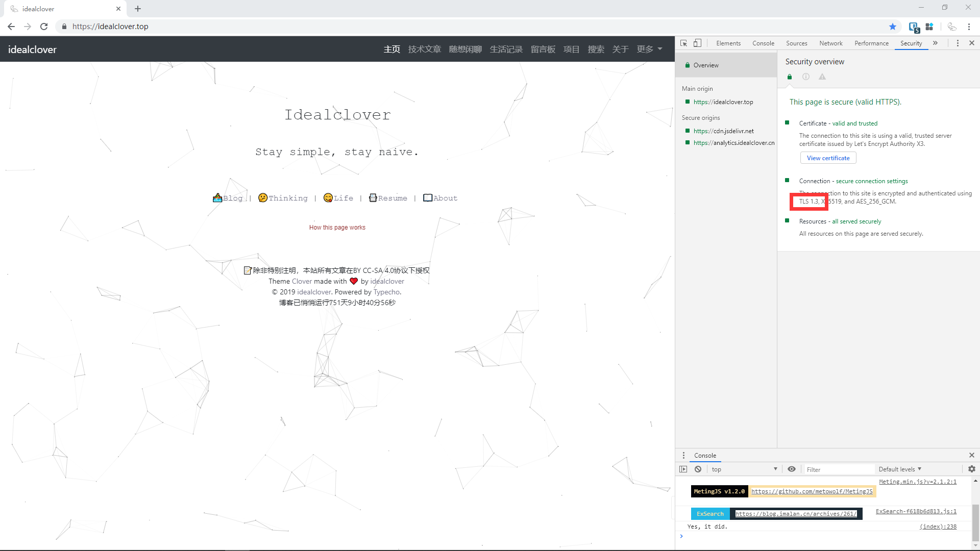The width and height of the screenshot is (980, 551).
Task: Select the cdn.jsdelivr.net secure origin
Action: [723, 131]
